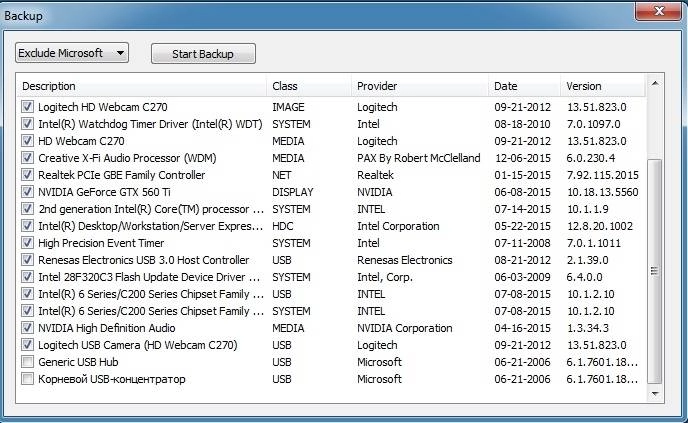Screen dimensions: 688x423
Task: Click the scrollbar up arrow
Action: coord(655,83)
